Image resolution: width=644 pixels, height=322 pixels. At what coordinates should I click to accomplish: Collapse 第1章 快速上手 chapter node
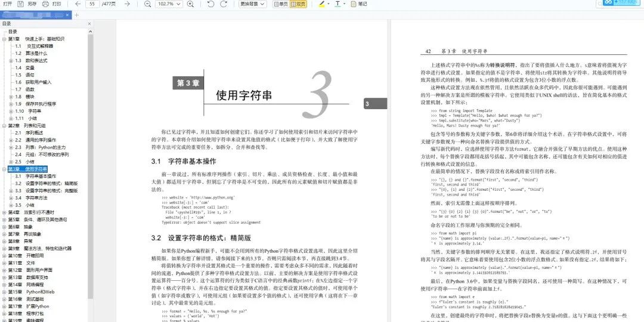4,39
